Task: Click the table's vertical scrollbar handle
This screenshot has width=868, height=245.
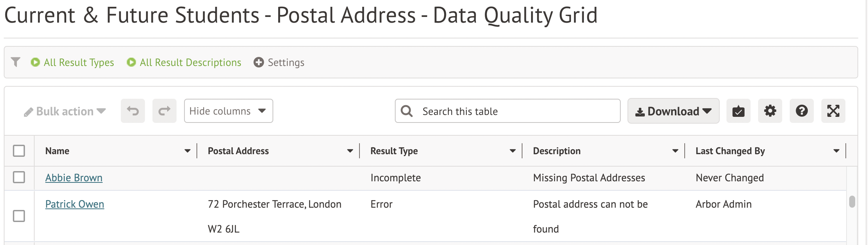Action: (852, 201)
